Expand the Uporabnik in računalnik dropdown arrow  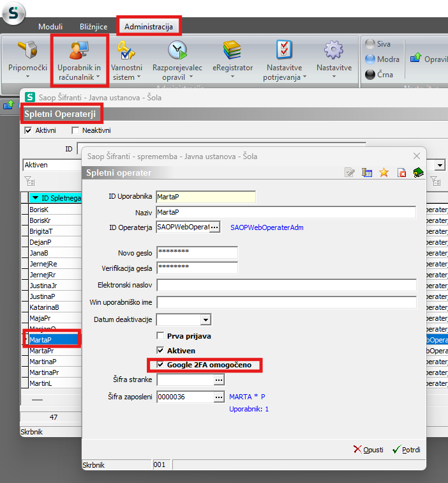point(98,77)
